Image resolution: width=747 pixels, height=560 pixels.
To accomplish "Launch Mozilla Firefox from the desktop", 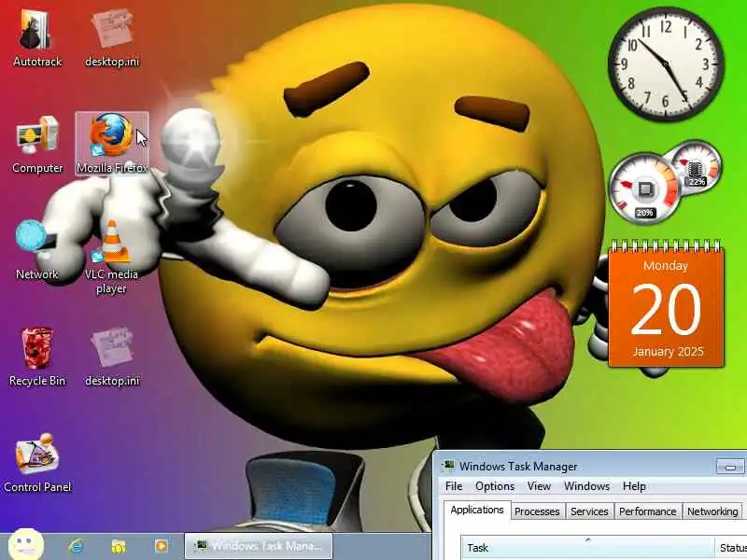I will [x=112, y=144].
